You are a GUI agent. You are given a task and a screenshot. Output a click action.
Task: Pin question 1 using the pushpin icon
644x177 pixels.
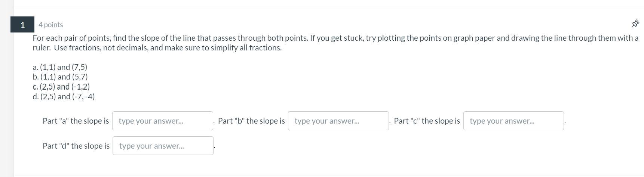click(x=635, y=24)
